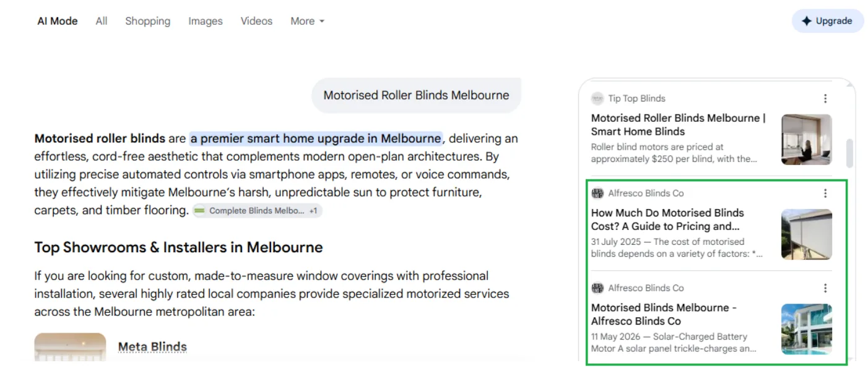Click the white house with pool thumbnail
This screenshot has height=371, width=868.
[807, 329]
